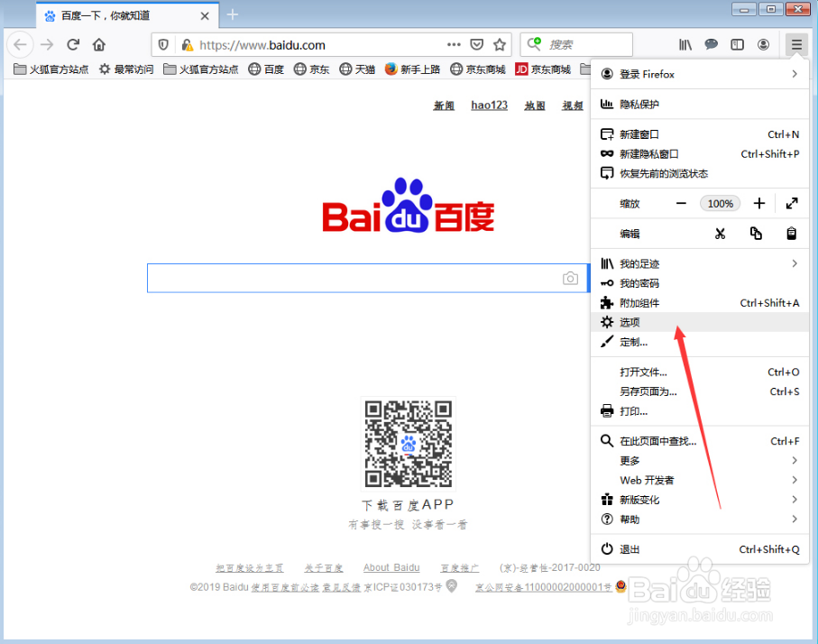
Task: Zoom out with minus button
Action: click(681, 204)
